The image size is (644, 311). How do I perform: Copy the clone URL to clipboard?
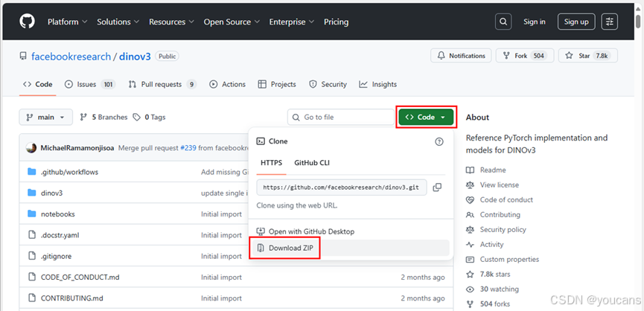click(x=438, y=187)
